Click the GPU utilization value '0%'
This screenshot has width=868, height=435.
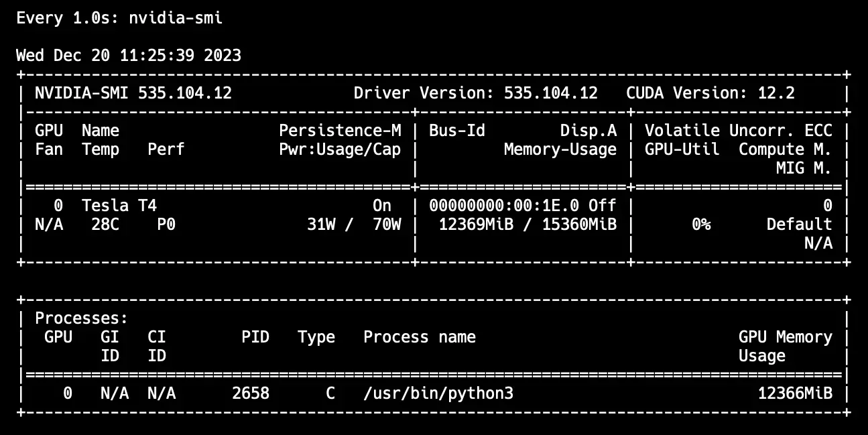(x=701, y=224)
